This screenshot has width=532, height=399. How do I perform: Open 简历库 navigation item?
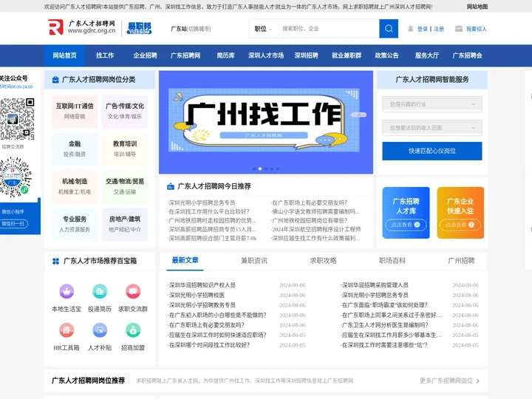click(225, 55)
